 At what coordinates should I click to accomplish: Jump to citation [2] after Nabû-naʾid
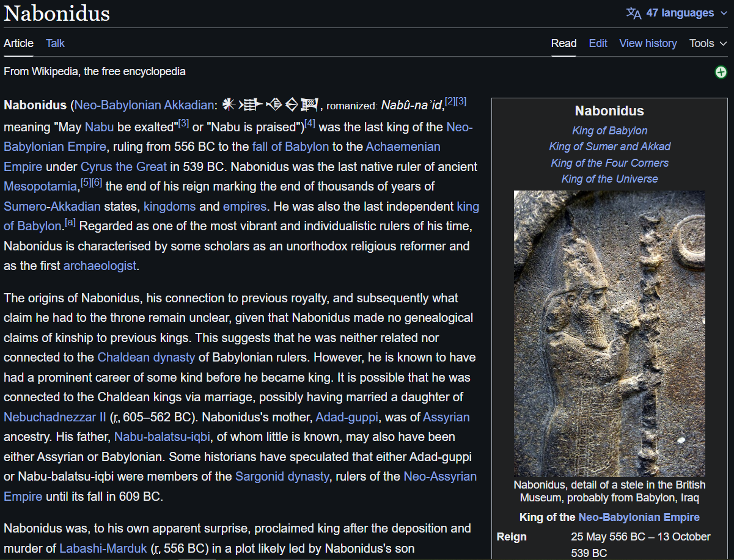coord(450,101)
